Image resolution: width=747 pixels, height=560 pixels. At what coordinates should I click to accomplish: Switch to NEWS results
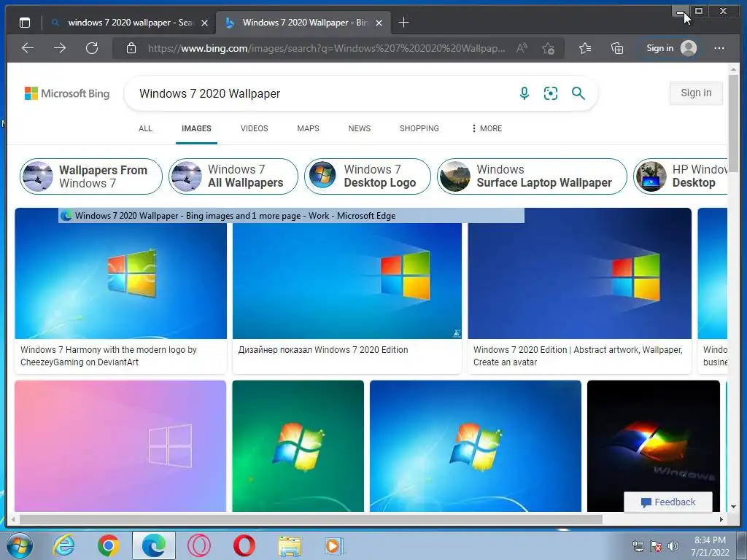point(359,128)
